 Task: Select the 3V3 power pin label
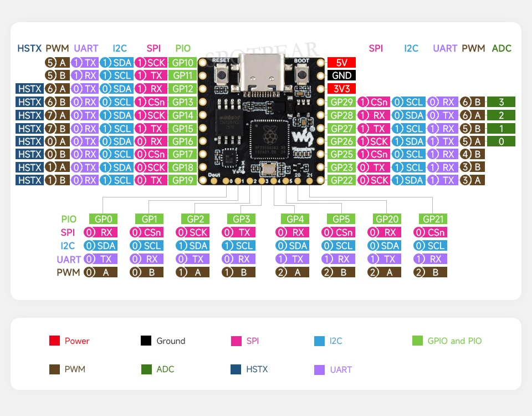tap(341, 89)
